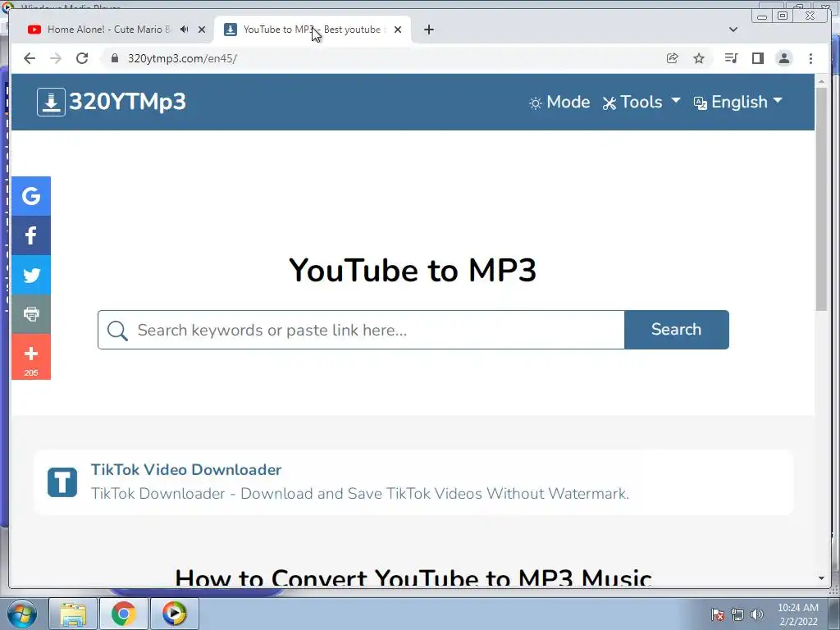Share this page from address bar
Viewport: 840px width, 630px height.
click(673, 58)
